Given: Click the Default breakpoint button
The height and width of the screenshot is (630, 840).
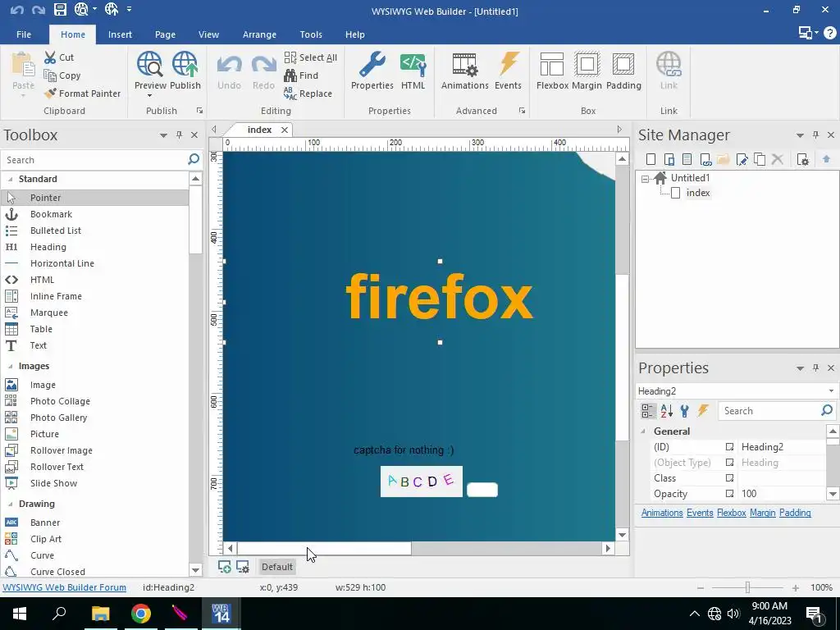Looking at the screenshot, I should (277, 567).
